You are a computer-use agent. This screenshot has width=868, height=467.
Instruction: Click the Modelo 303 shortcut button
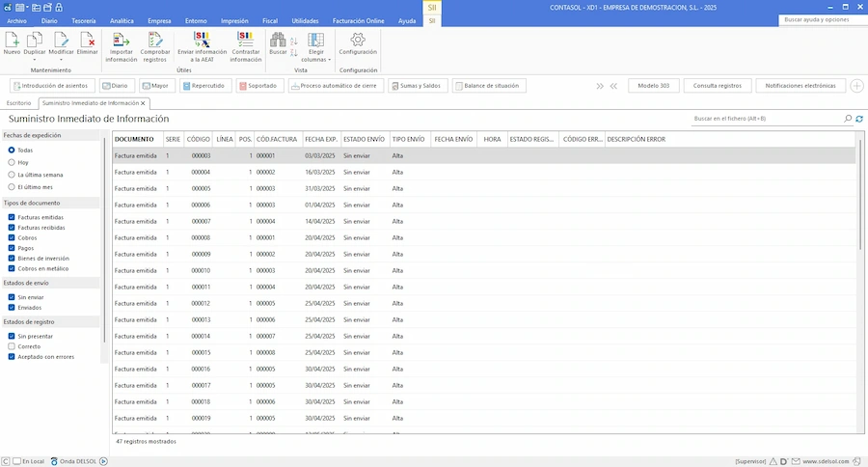pyautogui.click(x=652, y=86)
